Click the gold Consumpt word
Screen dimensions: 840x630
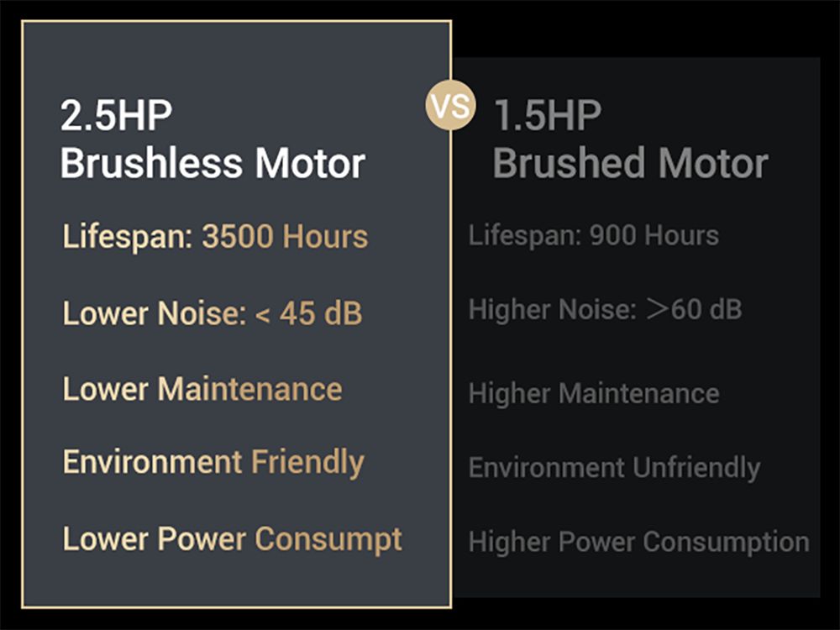click(x=328, y=539)
